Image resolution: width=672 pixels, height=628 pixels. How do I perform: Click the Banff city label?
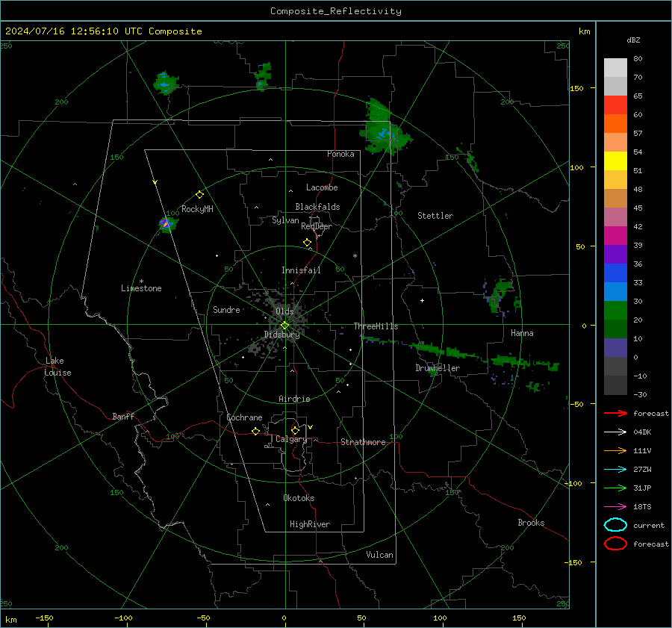click(x=123, y=416)
